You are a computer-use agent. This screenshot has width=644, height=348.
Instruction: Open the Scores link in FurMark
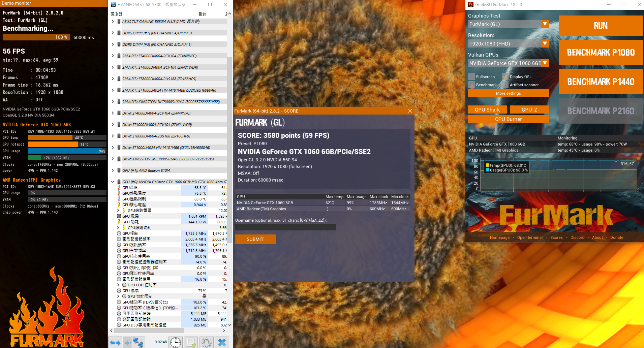[x=556, y=238]
